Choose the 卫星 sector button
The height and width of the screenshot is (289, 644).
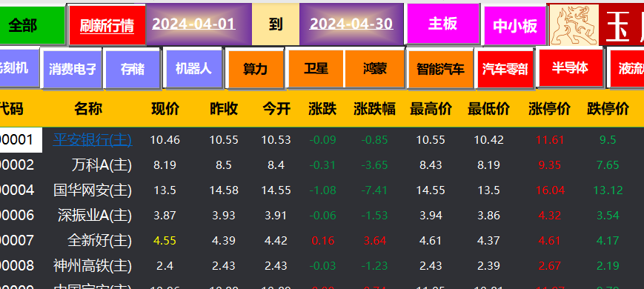click(316, 69)
